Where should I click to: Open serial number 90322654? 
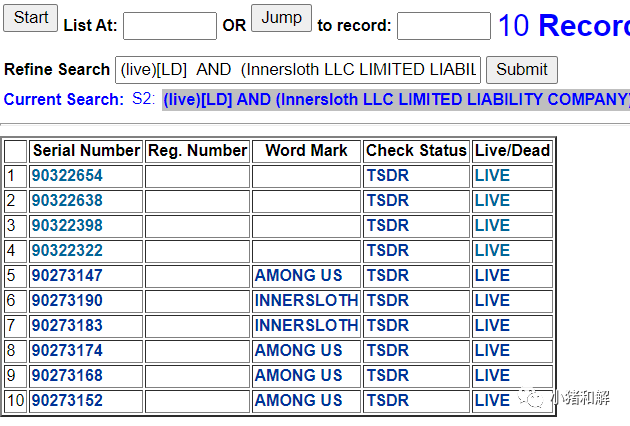(x=67, y=176)
